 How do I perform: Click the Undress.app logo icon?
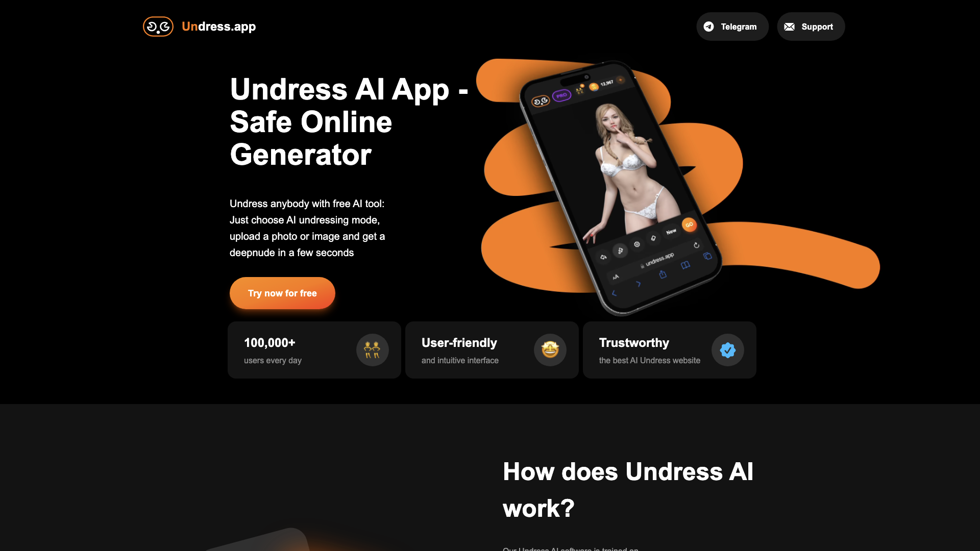pyautogui.click(x=158, y=26)
